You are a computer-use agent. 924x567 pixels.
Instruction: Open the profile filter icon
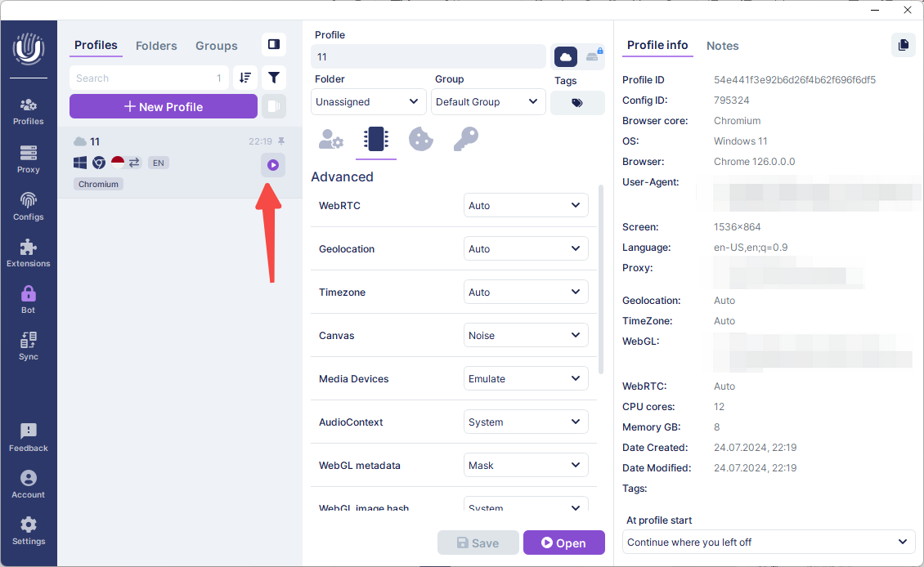pyautogui.click(x=274, y=78)
